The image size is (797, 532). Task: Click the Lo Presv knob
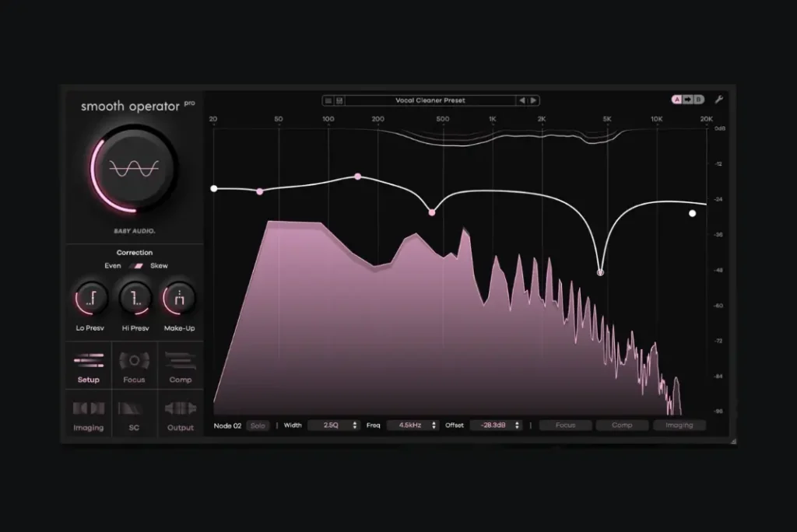click(90, 299)
